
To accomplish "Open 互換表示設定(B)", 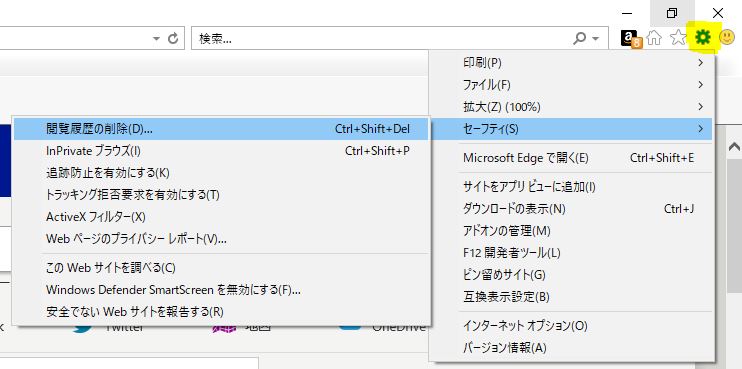I will tap(573, 297).
